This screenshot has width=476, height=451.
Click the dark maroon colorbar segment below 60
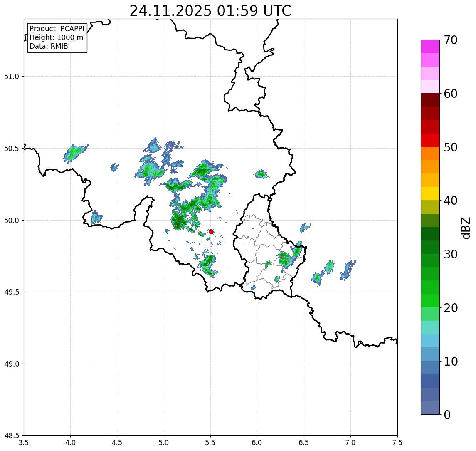pyautogui.click(x=430, y=100)
